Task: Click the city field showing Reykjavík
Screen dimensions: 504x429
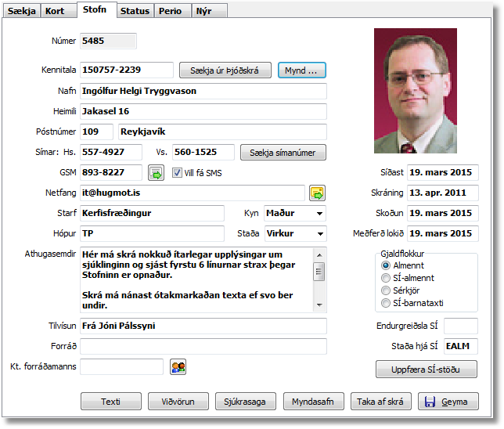Action: coord(222,132)
